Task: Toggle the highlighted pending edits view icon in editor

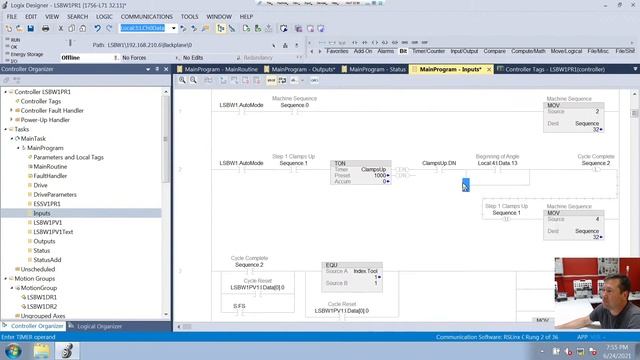Action: 282,80
